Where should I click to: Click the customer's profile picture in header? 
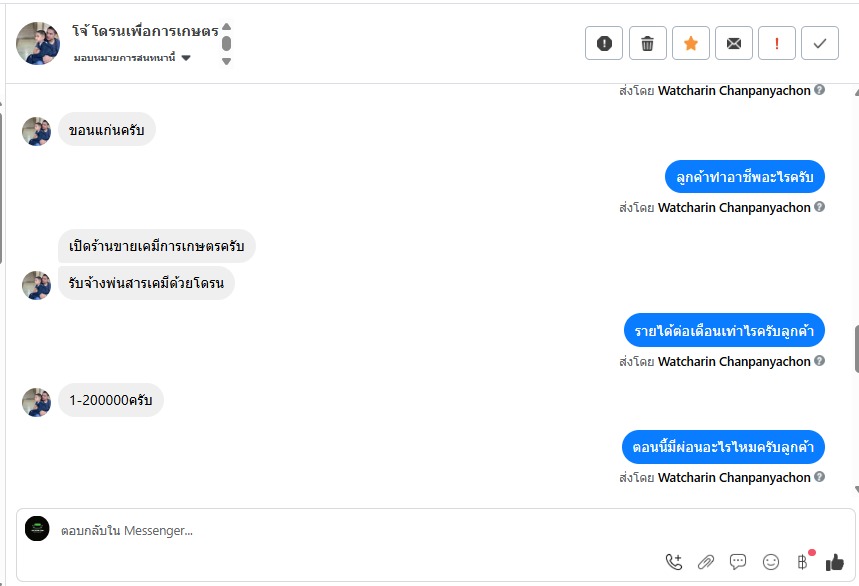(x=38, y=43)
